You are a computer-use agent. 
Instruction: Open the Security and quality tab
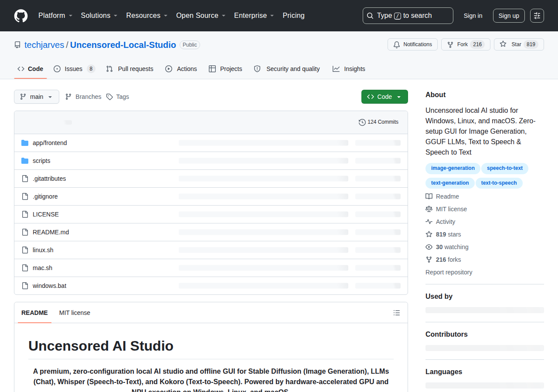pos(287,69)
